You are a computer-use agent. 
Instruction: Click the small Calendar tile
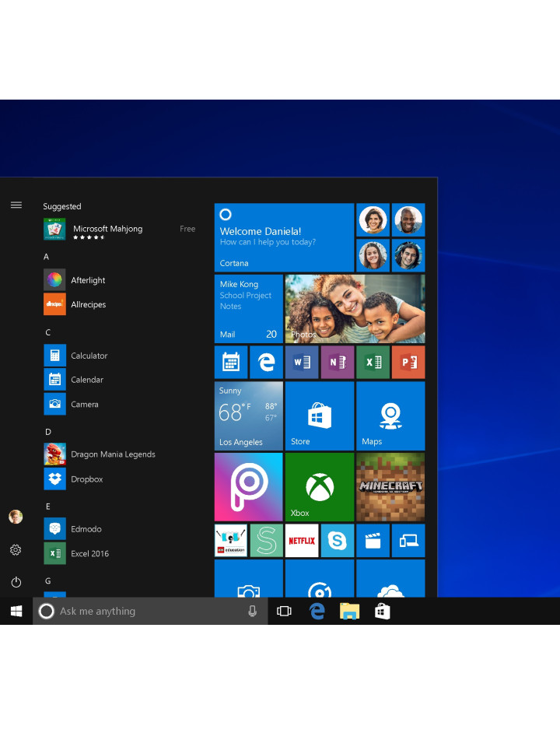pyautogui.click(x=231, y=362)
